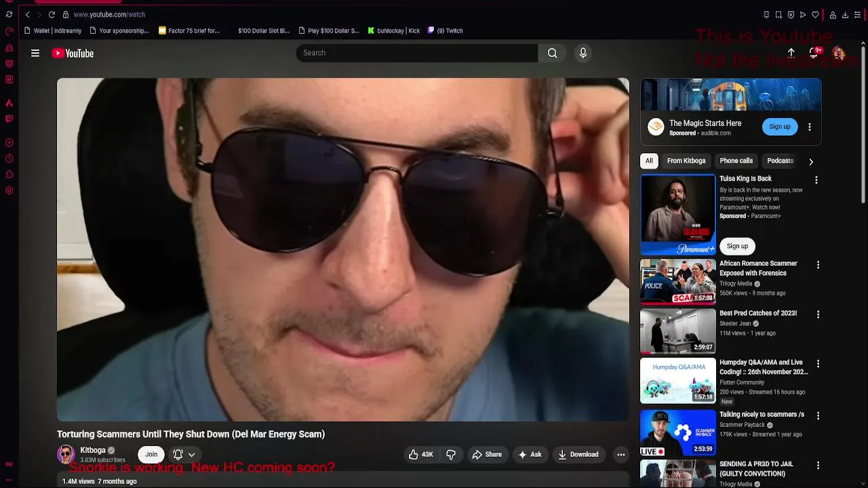
Task: Open options for SENDING A PR3D TO JAIL
Action: pyautogui.click(x=818, y=466)
